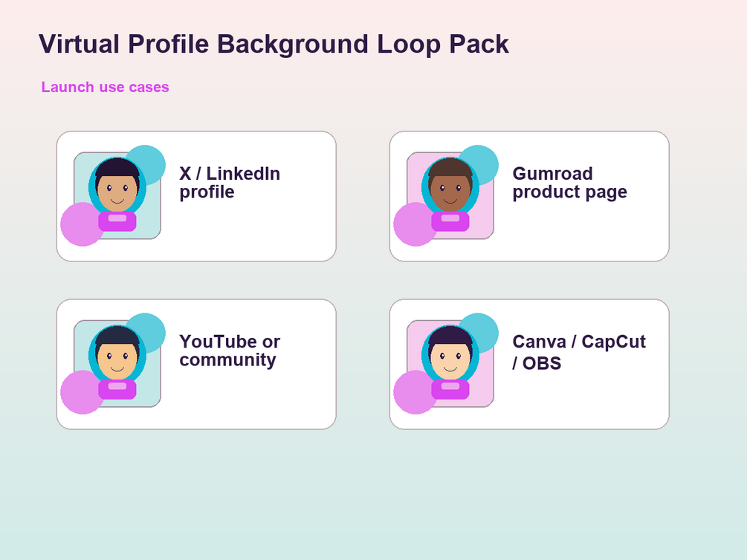Click the magenta astronaut suit on the Gumroad avatar
This screenshot has width=747, height=560.
click(x=450, y=221)
